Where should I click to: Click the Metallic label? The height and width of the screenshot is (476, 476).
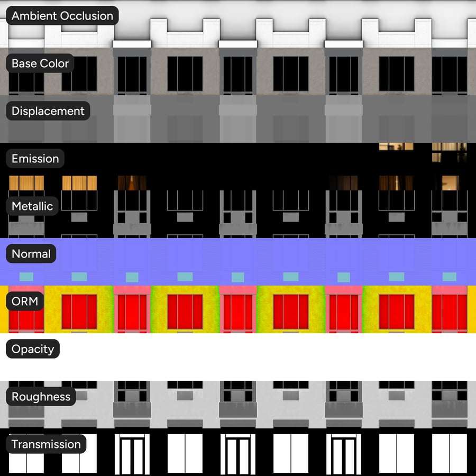(32, 206)
